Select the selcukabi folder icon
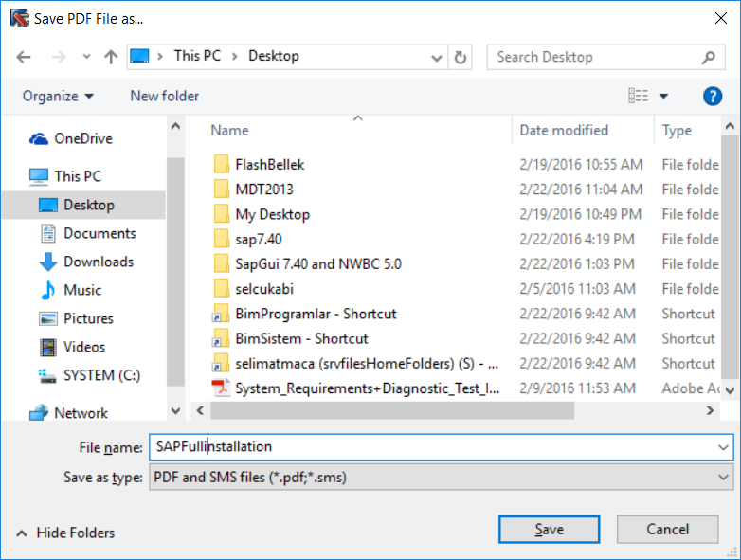This screenshot has width=741, height=560. coord(221,288)
